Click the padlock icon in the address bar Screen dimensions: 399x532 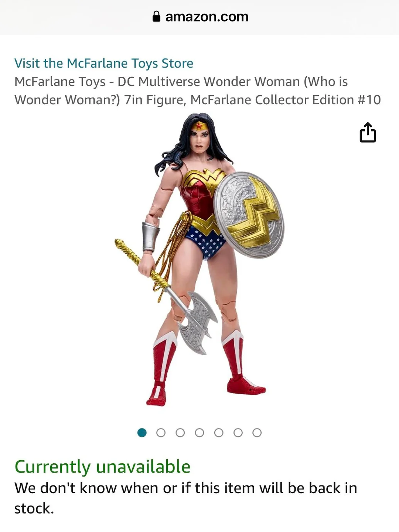pos(156,16)
